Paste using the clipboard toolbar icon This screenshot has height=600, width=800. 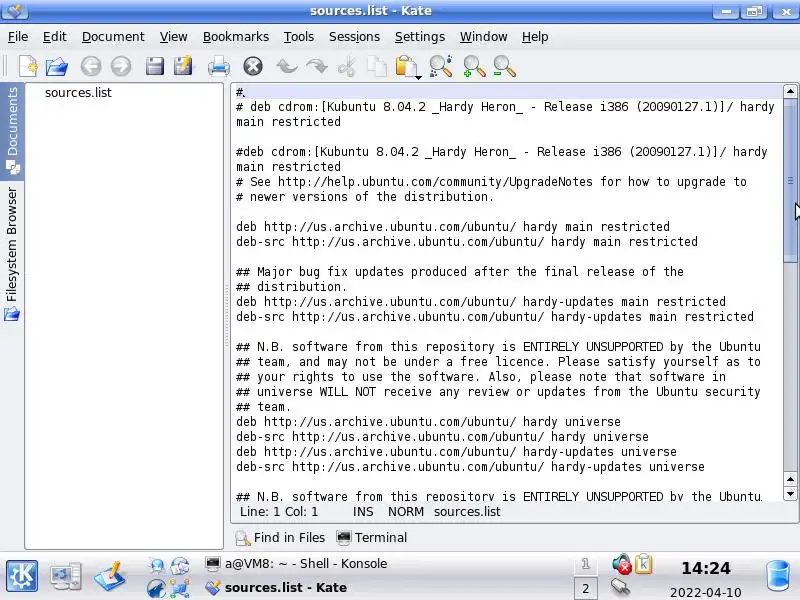pyautogui.click(x=406, y=66)
